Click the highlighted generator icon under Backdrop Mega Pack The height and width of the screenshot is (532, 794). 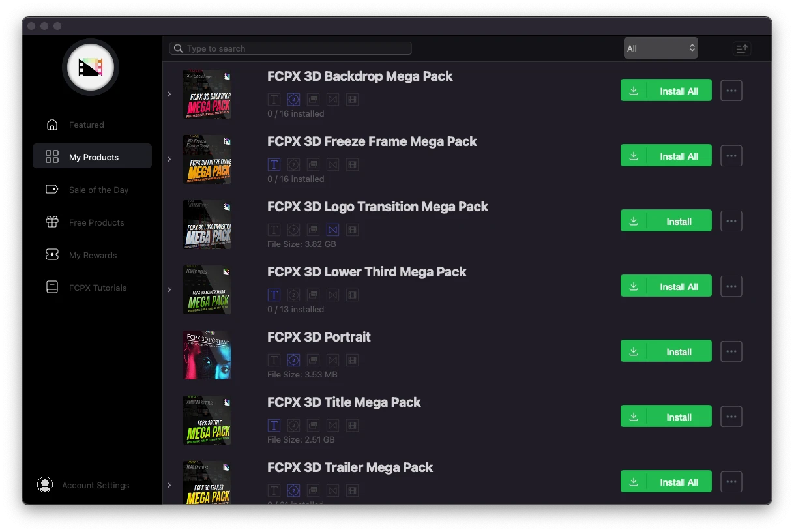(293, 99)
